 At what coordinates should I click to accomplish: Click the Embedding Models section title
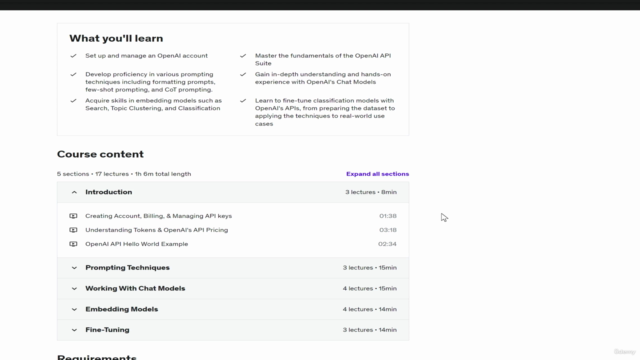(122, 309)
